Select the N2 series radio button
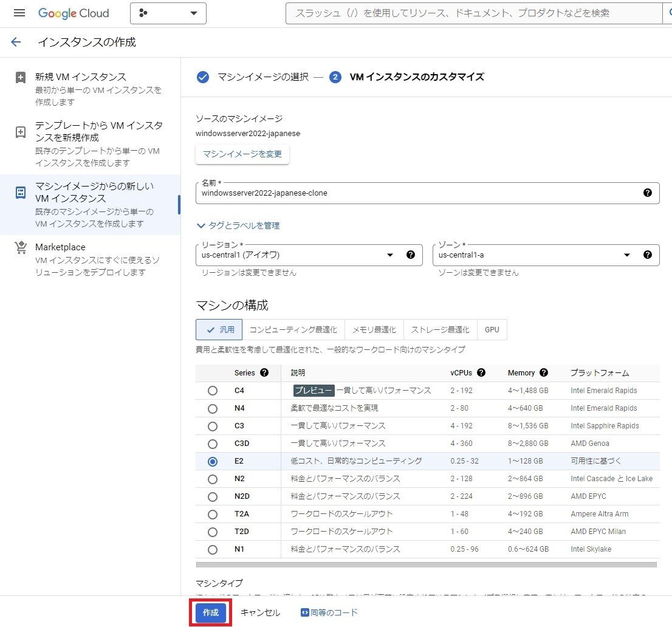 pyautogui.click(x=213, y=479)
